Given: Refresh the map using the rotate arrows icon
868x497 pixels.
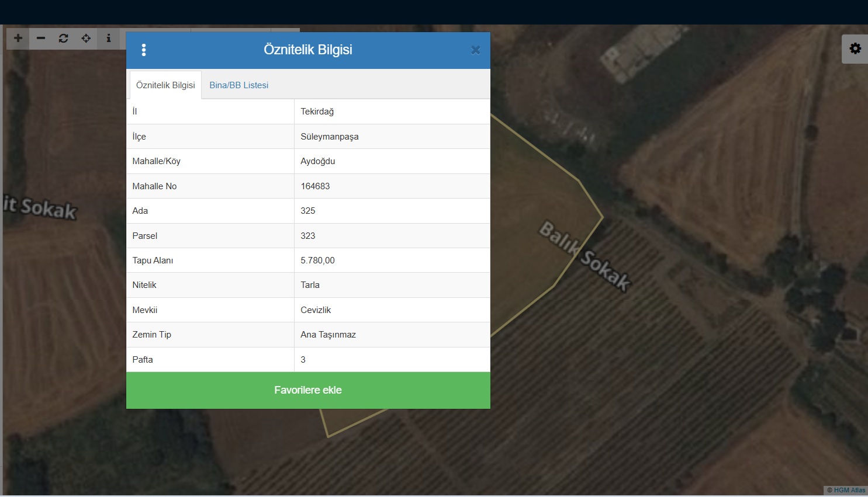Looking at the screenshot, I should [x=63, y=39].
